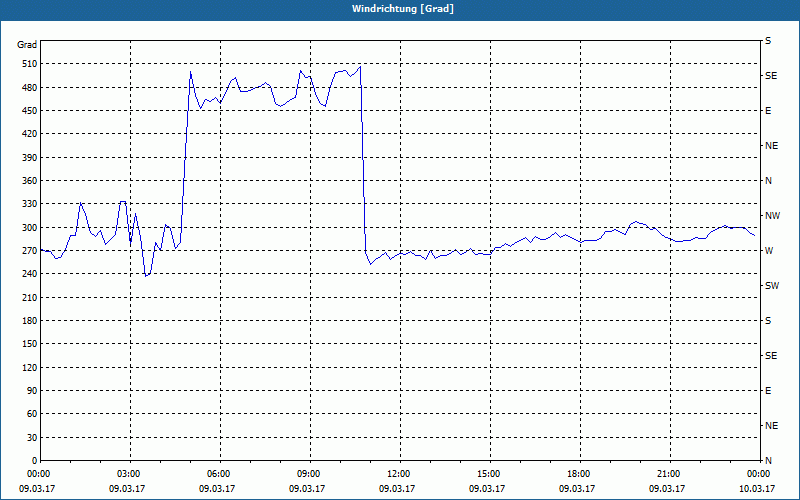Click the "Windrichtung [Grad]" chart title
This screenshot has width=800, height=500.
(403, 9)
